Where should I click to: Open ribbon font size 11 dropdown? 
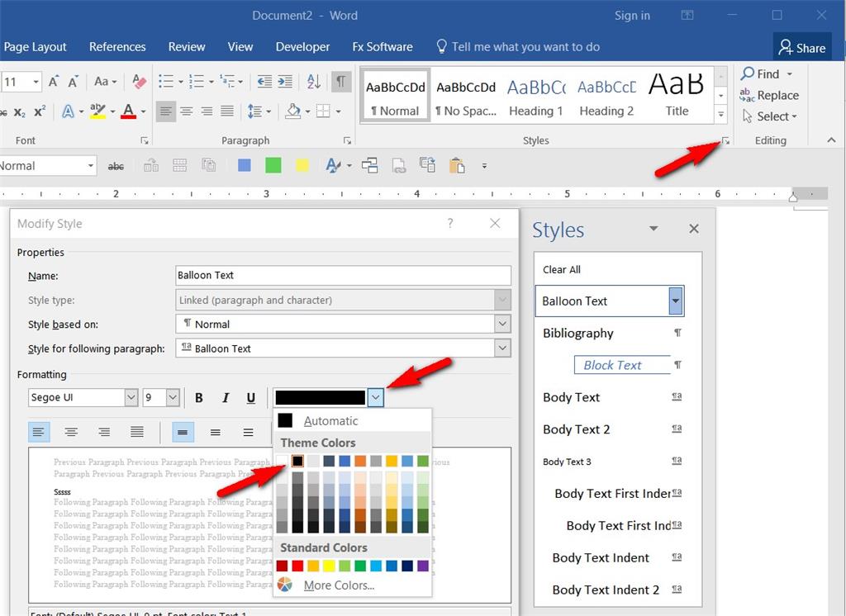[x=36, y=82]
